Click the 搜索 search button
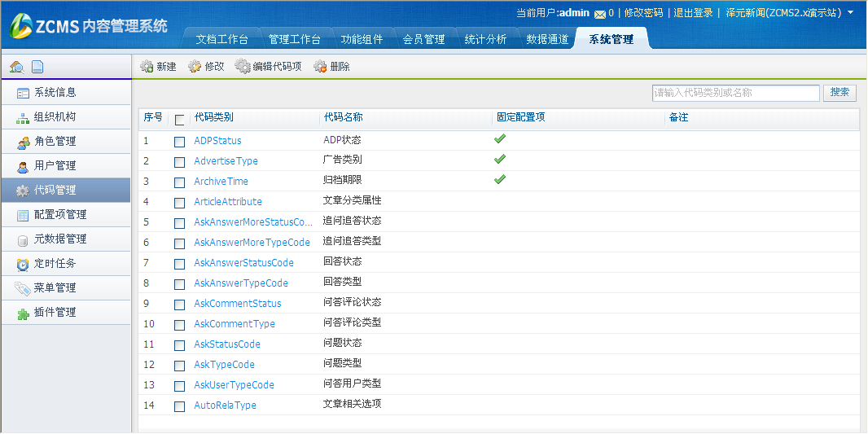 pyautogui.click(x=840, y=93)
